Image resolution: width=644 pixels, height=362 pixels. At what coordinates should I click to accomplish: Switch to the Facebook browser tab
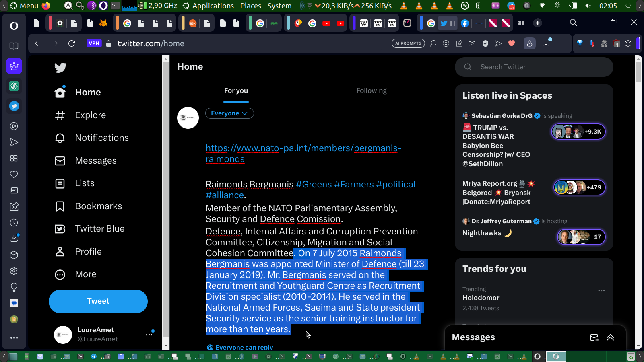pos(465,23)
